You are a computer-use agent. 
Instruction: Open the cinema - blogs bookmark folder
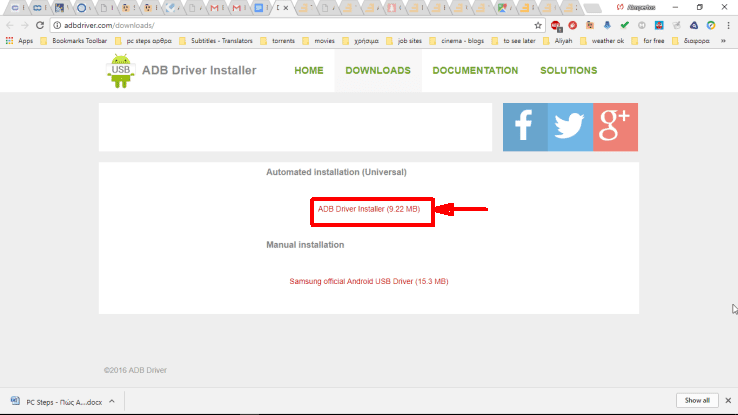click(x=457, y=41)
